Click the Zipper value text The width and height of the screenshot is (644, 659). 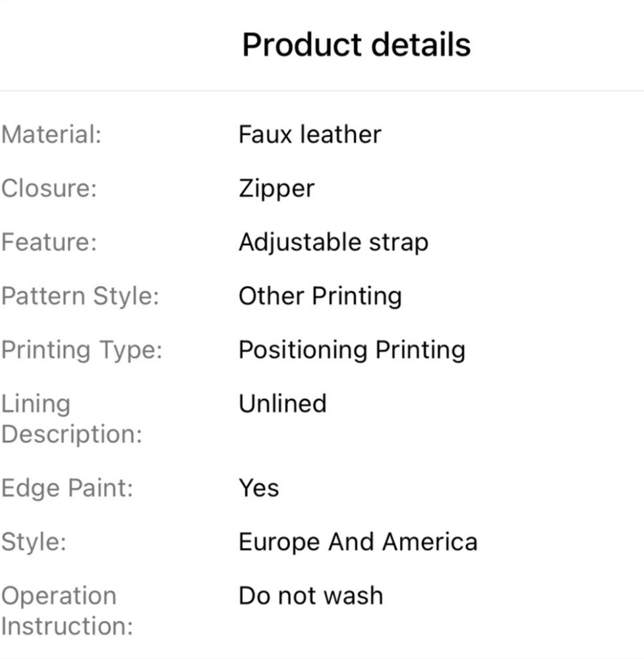[x=277, y=188]
